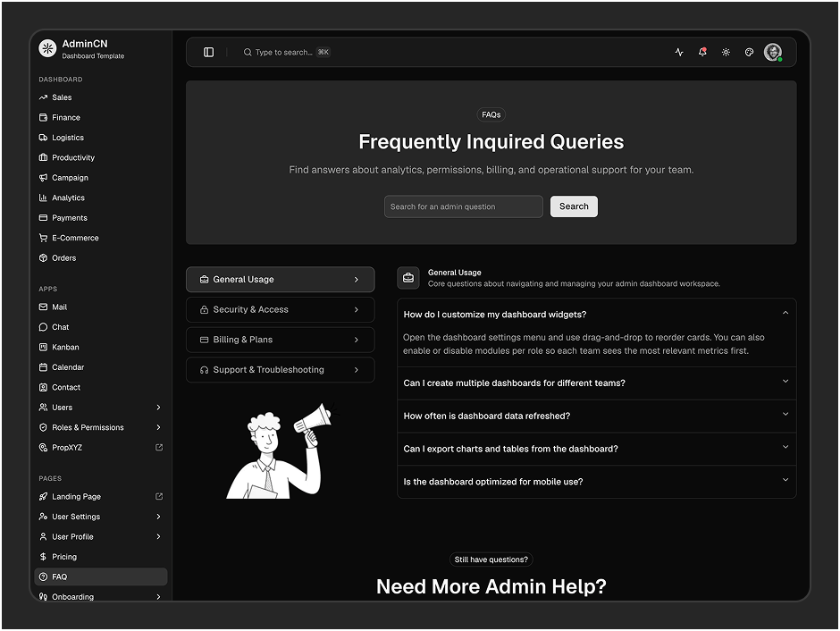Click the Finance wallet icon
Image resolution: width=840 pixels, height=631 pixels.
pyautogui.click(x=44, y=117)
